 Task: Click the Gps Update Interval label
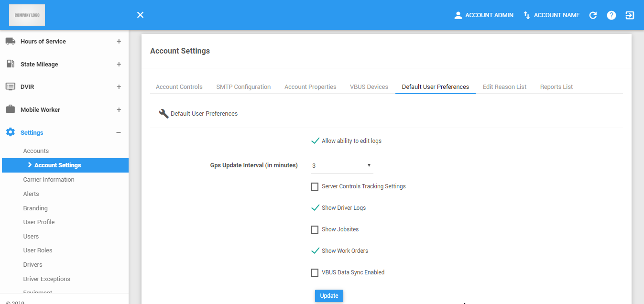(254, 165)
